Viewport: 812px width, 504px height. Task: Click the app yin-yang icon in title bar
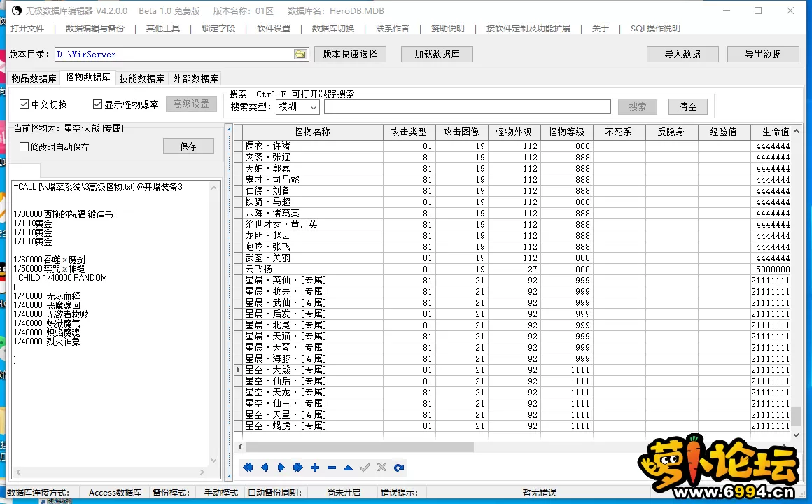click(x=16, y=10)
